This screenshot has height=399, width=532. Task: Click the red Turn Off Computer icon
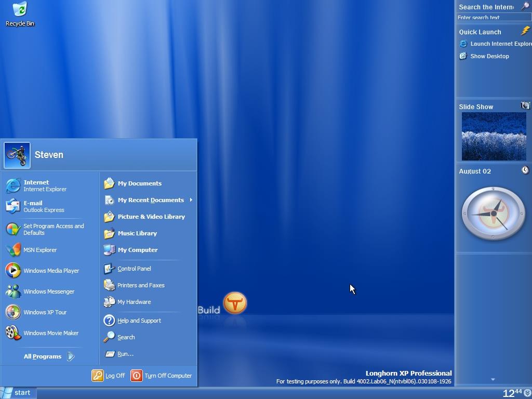point(137,376)
